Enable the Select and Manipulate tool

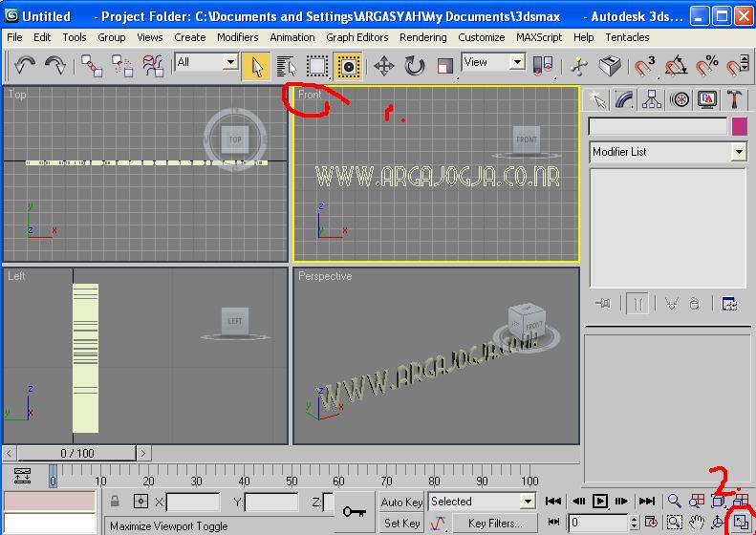click(x=578, y=66)
